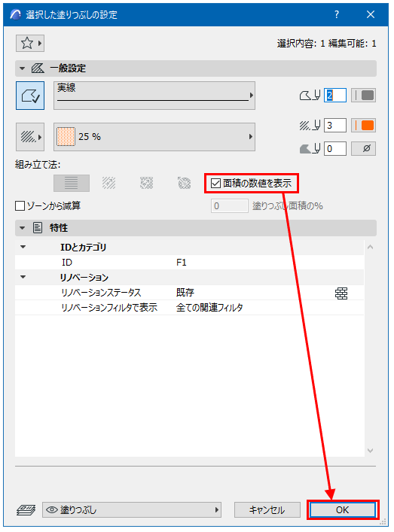This screenshot has width=394, height=532.
Task: Click the 塗りつぶし面積の% field
Action: pos(230,206)
